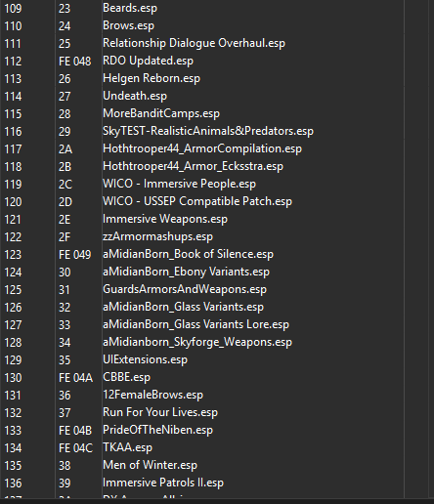This screenshot has height=504, width=434.
Task: Click priority number 128
Action: point(13,343)
